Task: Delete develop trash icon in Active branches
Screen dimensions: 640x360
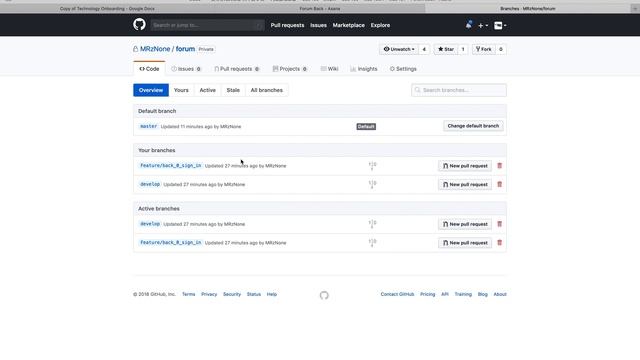Action: pyautogui.click(x=500, y=224)
